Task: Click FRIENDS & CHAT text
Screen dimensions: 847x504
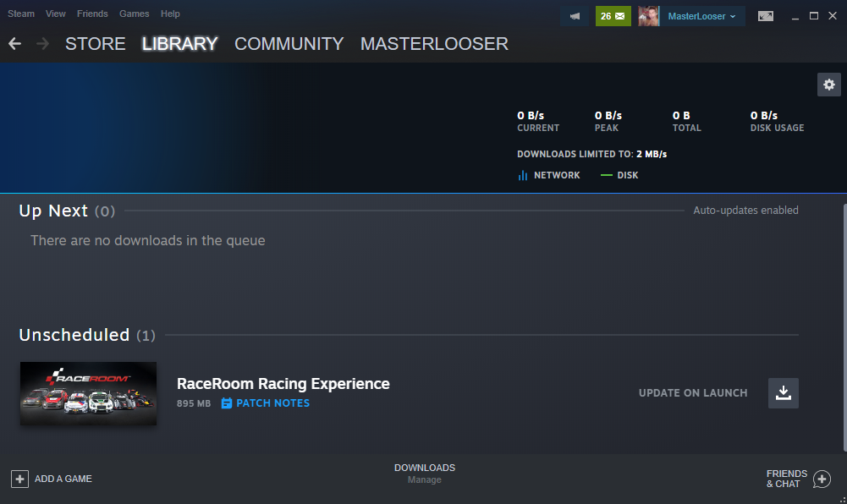Action: click(787, 479)
